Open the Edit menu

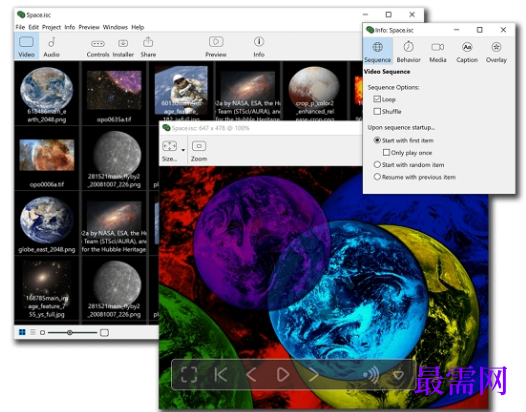pyautogui.click(x=34, y=27)
